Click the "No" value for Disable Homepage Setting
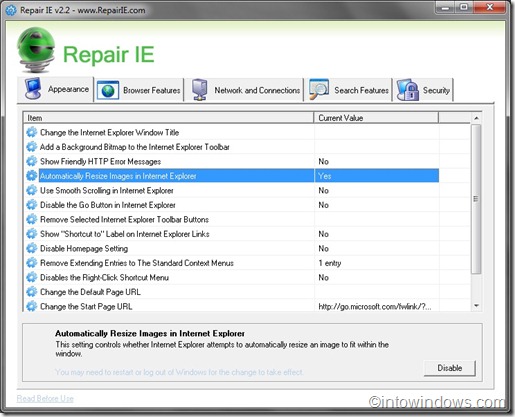 tap(323, 248)
